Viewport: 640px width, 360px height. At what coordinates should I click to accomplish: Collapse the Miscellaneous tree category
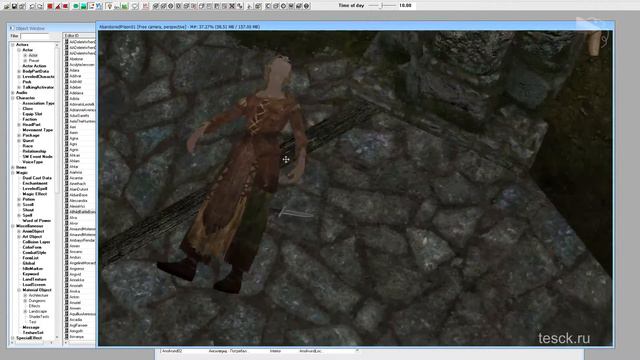[x=13, y=226]
